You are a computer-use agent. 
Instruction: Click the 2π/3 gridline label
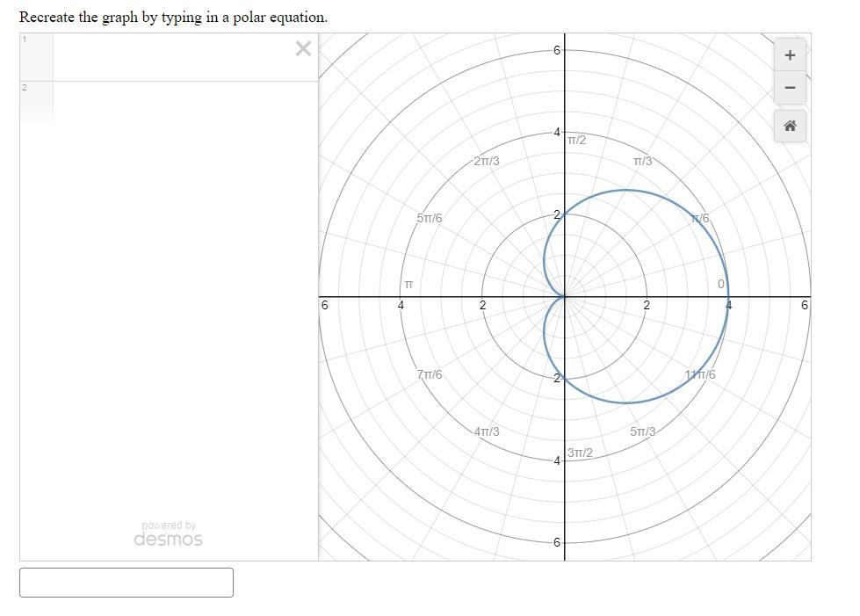click(486, 160)
